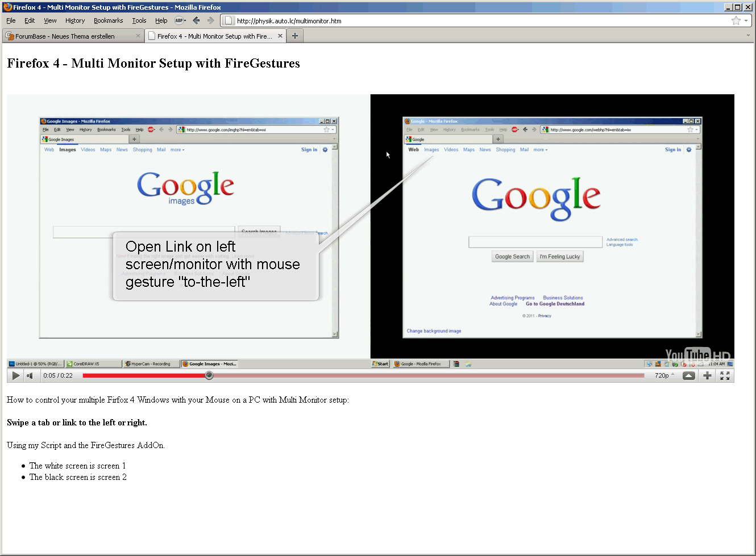756x556 pixels.
Task: Click 'Go to Google Deutschland' link in the video
Action: tap(555, 304)
